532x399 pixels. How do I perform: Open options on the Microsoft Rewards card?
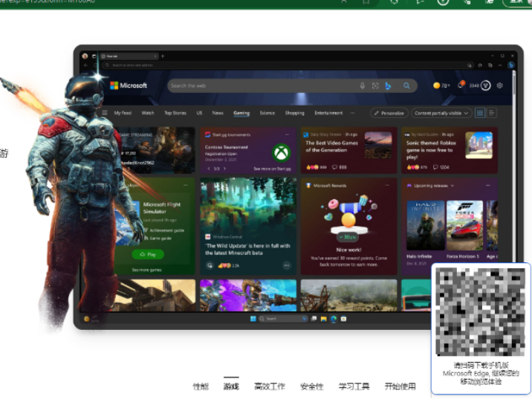(x=387, y=185)
